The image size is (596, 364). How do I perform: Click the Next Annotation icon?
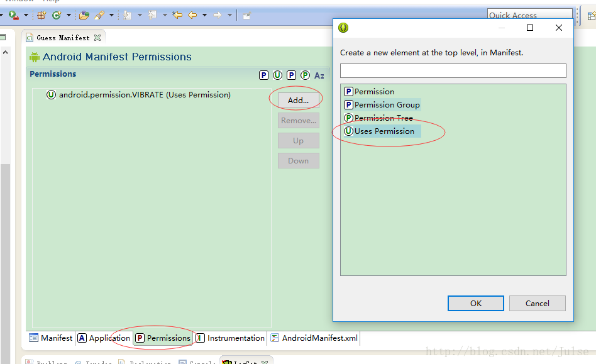pyautogui.click(x=128, y=15)
